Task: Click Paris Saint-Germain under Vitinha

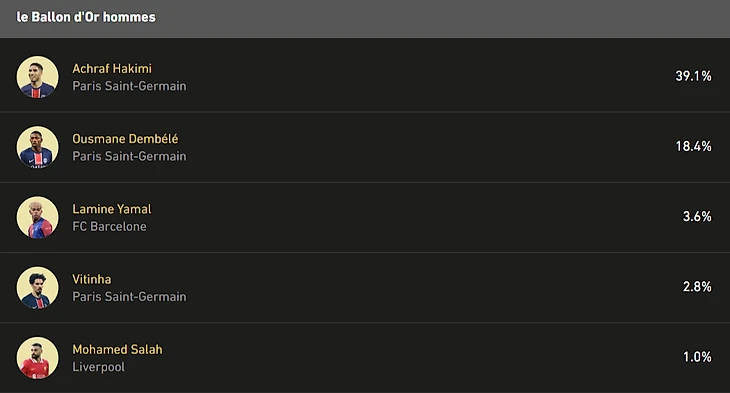Action: 129,297
